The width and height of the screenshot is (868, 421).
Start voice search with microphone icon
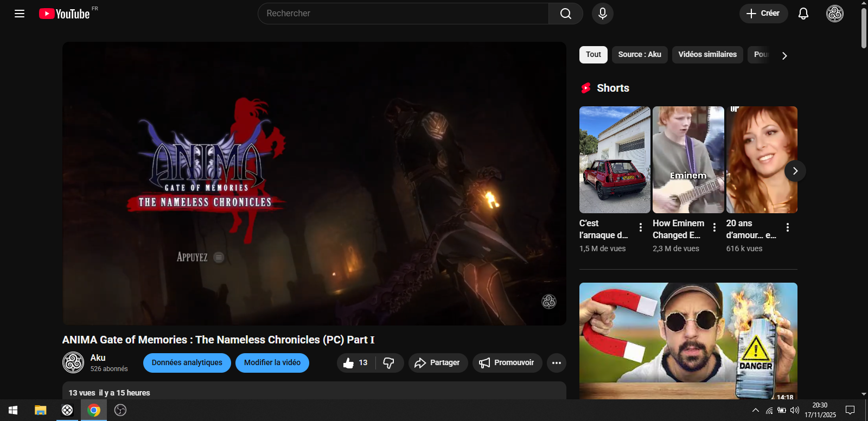click(602, 14)
